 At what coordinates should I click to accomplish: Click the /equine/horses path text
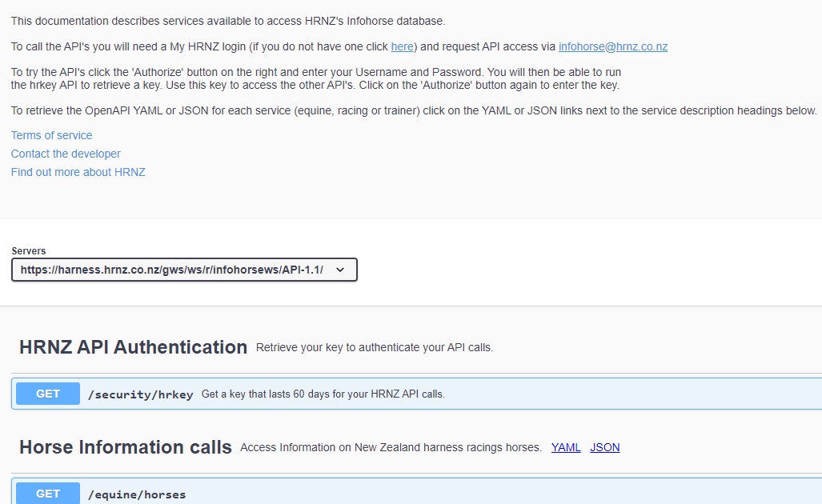(x=137, y=494)
